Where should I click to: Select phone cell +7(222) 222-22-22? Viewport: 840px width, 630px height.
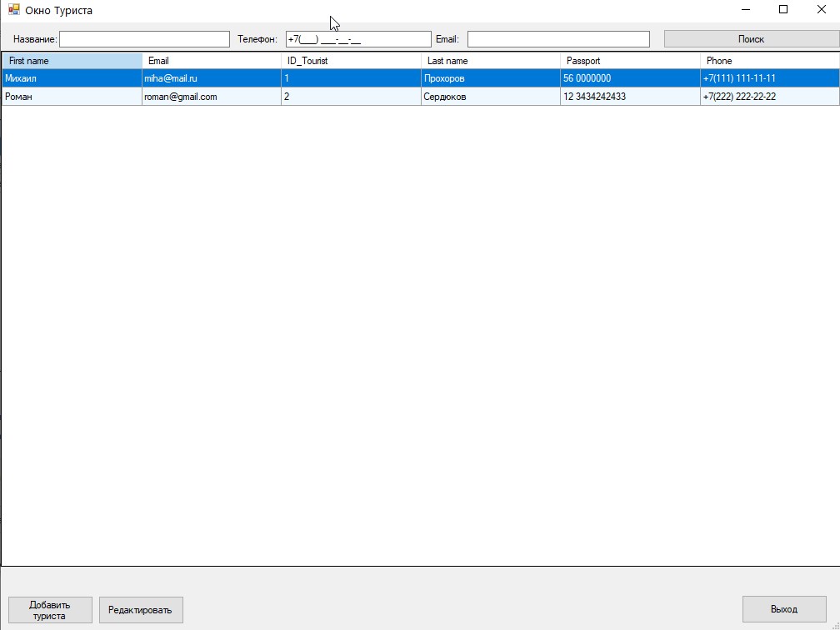[x=770, y=97]
